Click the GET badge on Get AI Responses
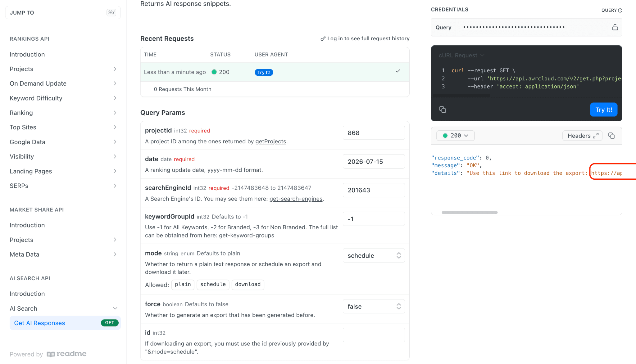Image resolution: width=636 pixels, height=364 pixels. coord(110,323)
